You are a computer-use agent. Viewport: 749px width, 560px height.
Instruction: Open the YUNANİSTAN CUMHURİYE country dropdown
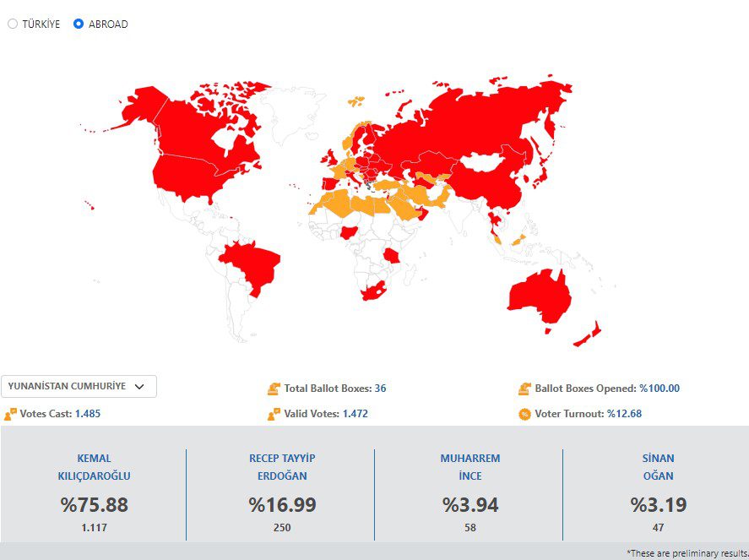point(79,387)
